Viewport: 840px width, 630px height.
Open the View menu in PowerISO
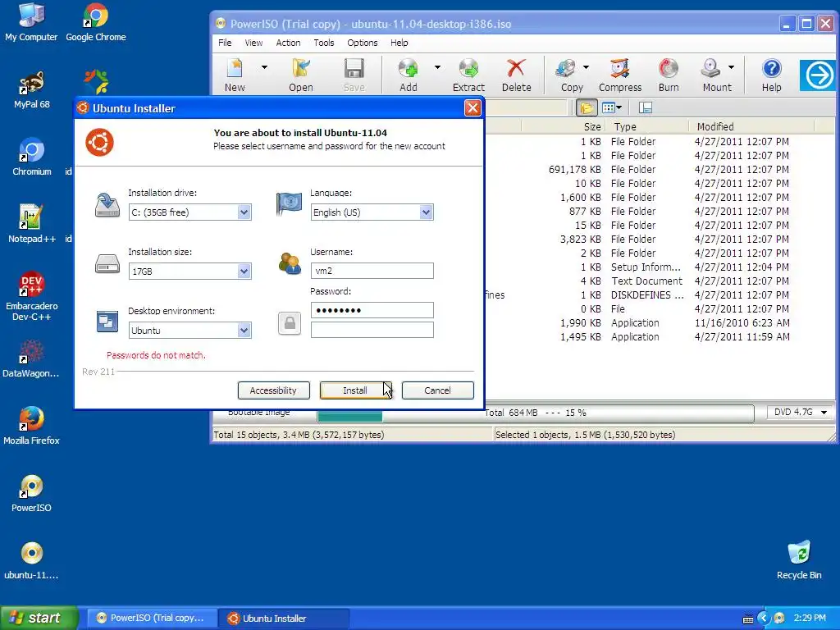tap(253, 43)
